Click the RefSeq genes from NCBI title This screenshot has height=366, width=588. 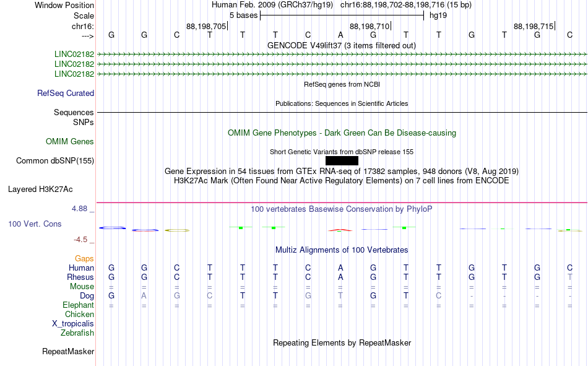click(x=342, y=84)
